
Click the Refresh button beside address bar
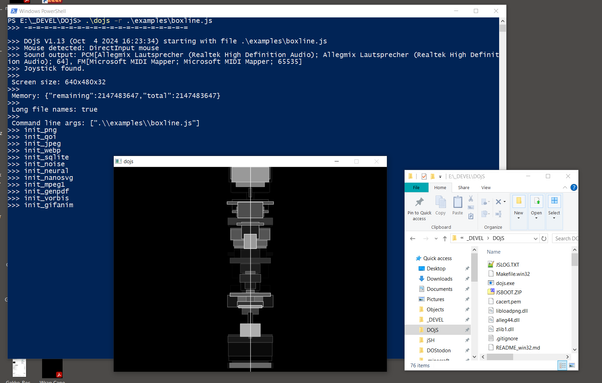[544, 239]
